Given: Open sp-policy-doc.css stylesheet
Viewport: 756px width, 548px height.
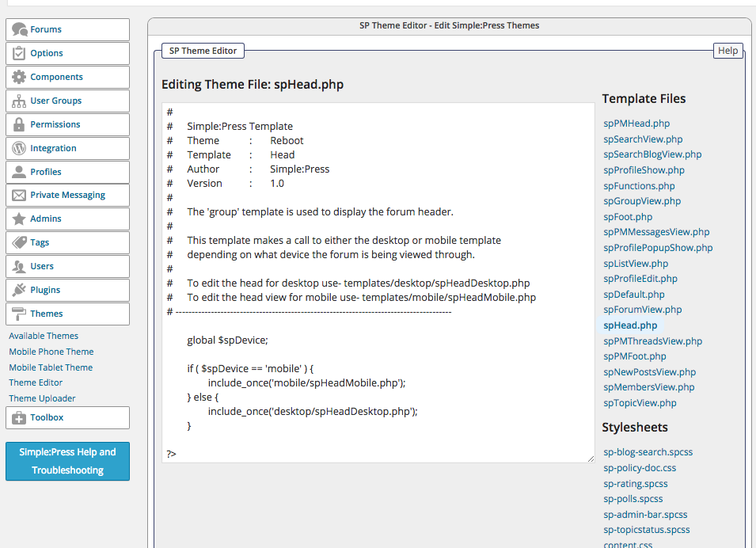Looking at the screenshot, I should 640,468.
